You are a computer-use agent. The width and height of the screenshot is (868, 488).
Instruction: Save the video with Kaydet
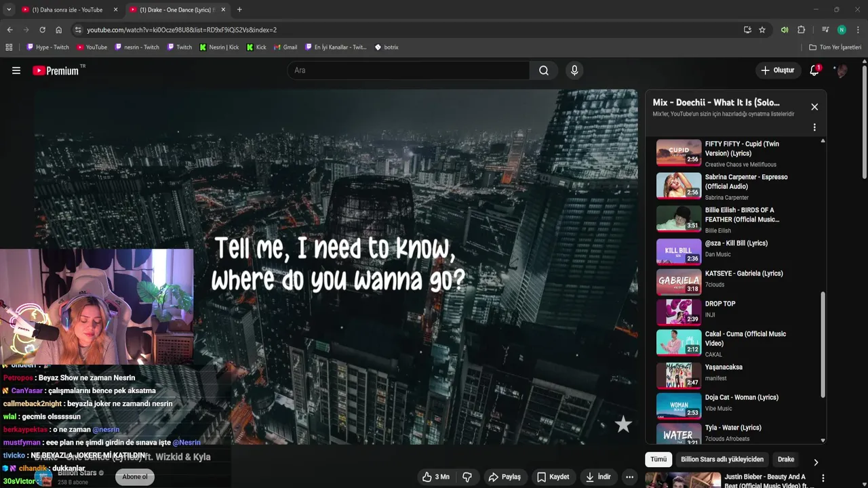tap(553, 477)
